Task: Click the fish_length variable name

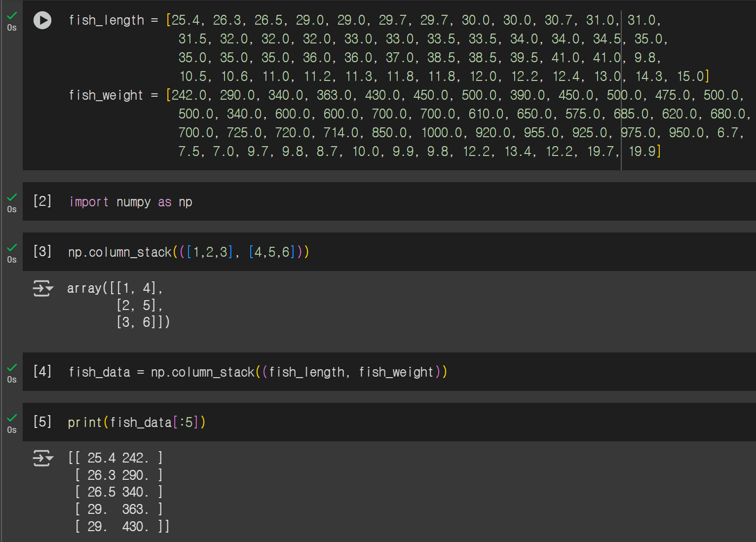Action: [107, 20]
